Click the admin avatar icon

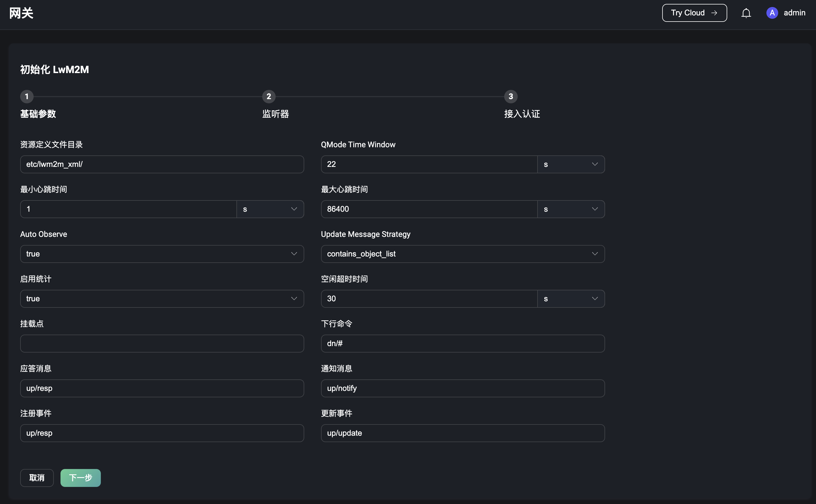[773, 13]
